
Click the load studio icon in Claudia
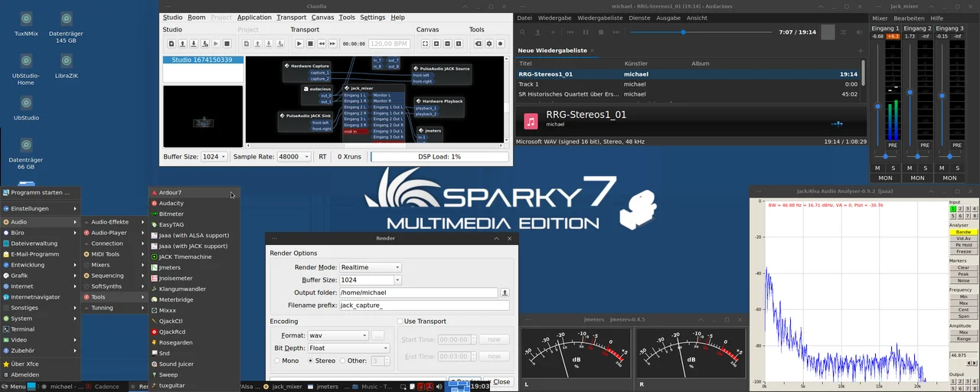click(x=183, y=44)
